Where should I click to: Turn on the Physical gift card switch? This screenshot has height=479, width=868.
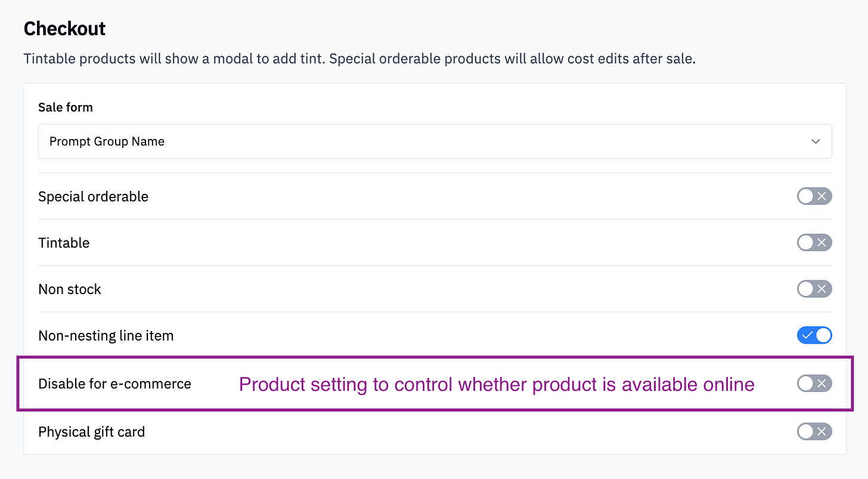pyautogui.click(x=814, y=431)
